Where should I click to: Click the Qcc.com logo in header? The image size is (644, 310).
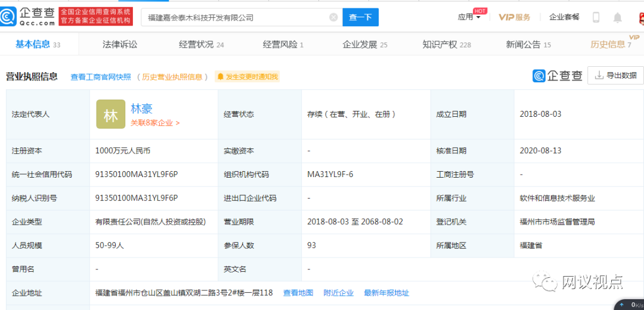point(28,17)
